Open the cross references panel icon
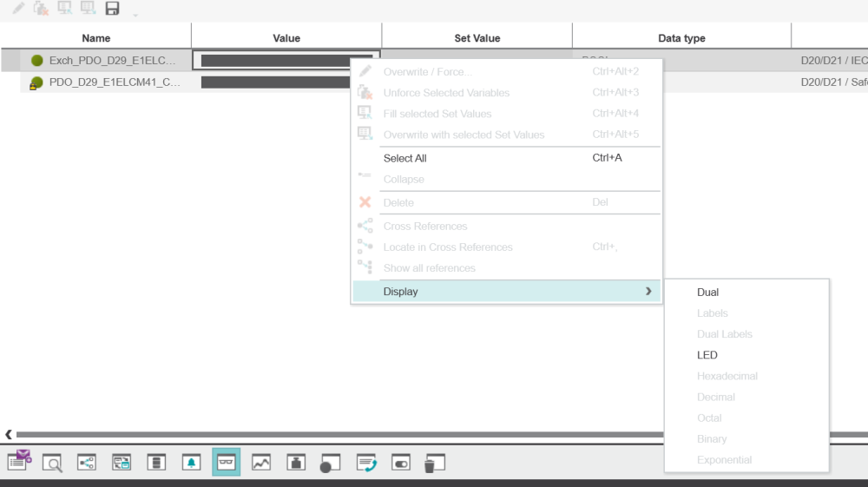The image size is (868, 487). (x=87, y=463)
